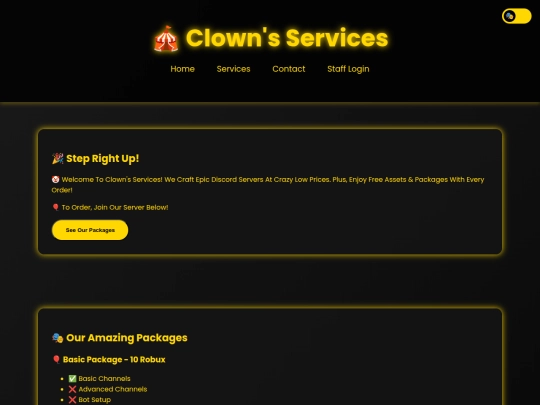Open the Staff Login link
This screenshot has width=540, height=405.
click(x=348, y=69)
